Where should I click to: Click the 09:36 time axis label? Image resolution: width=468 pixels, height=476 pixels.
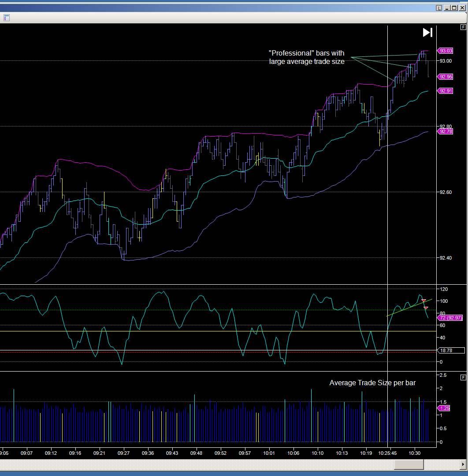(x=148, y=453)
